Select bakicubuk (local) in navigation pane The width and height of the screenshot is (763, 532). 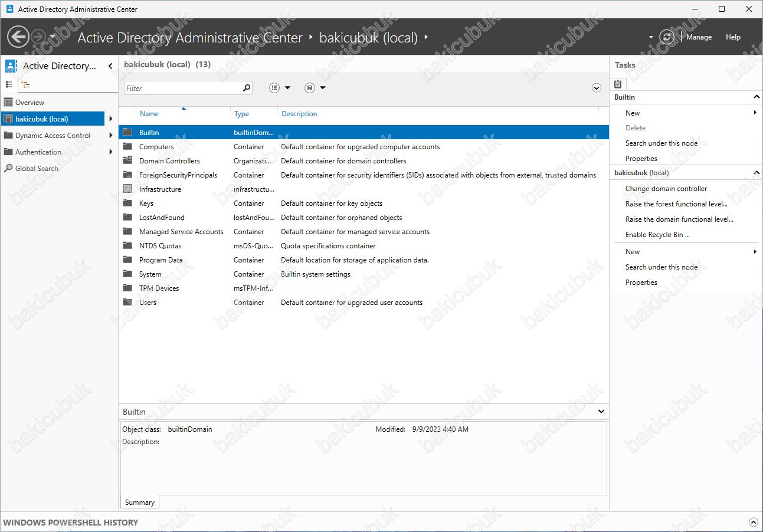[x=53, y=119]
